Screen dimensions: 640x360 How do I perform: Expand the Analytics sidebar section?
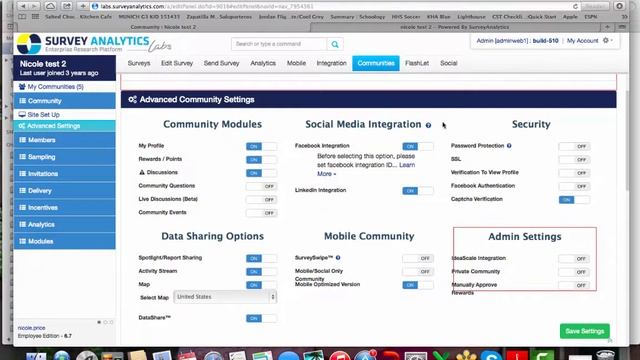coord(64,224)
